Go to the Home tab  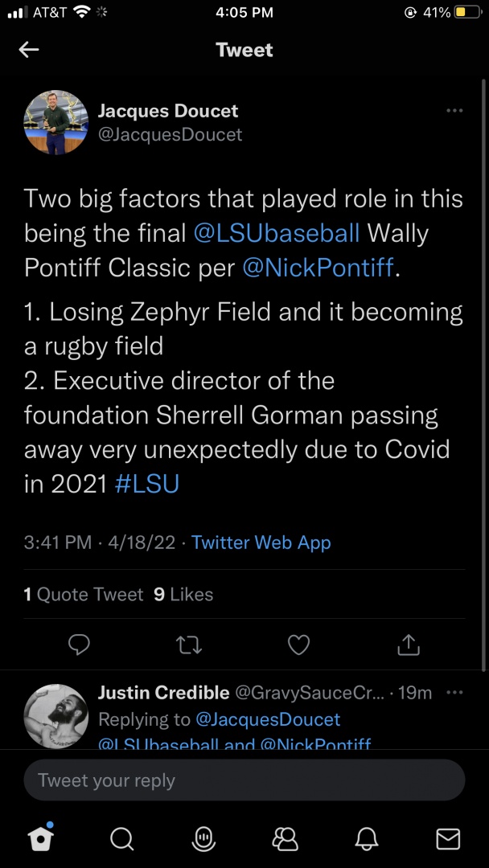[x=41, y=838]
